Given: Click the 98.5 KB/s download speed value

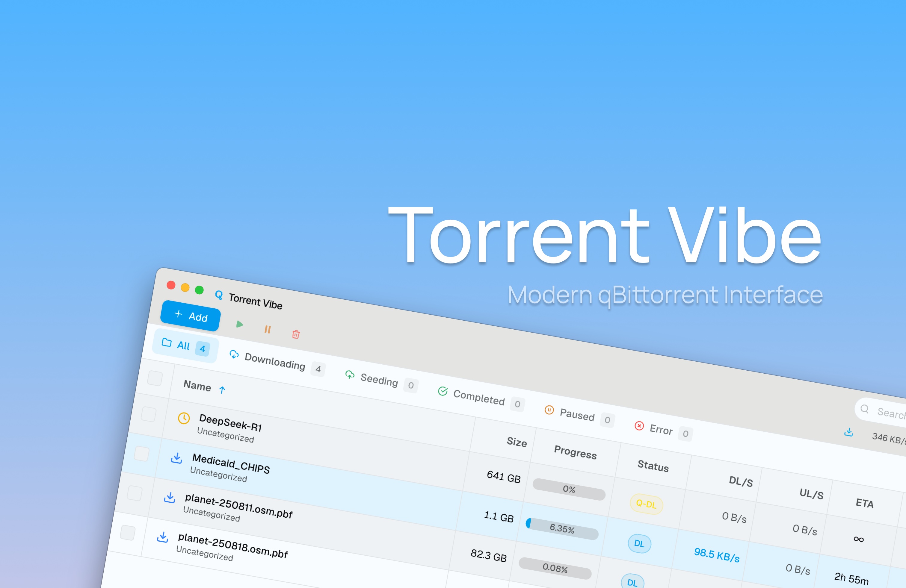Looking at the screenshot, I should (x=717, y=555).
